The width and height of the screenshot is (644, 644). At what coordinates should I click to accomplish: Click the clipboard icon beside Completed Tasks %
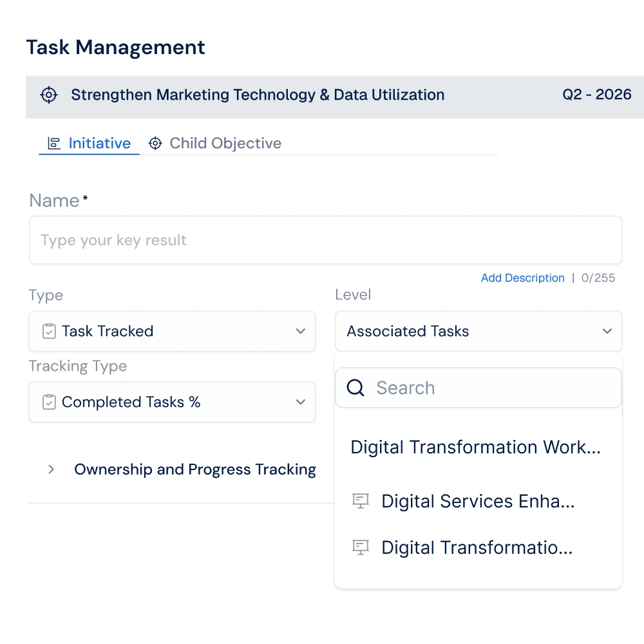(x=49, y=402)
